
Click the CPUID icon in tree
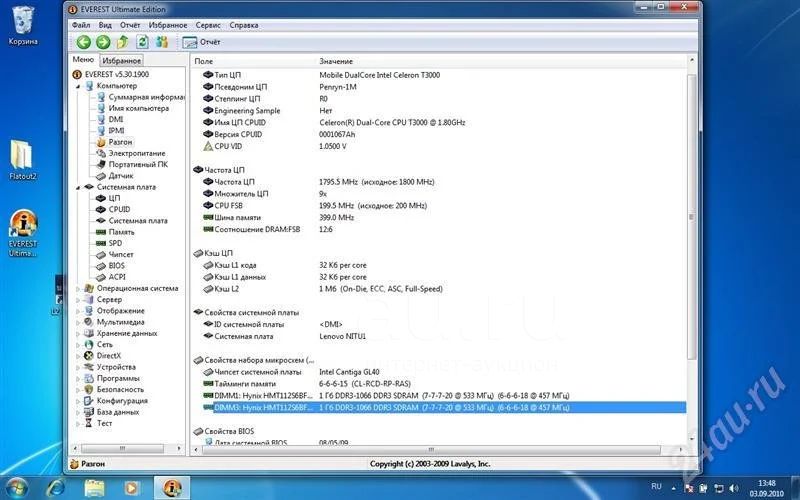tap(101, 209)
